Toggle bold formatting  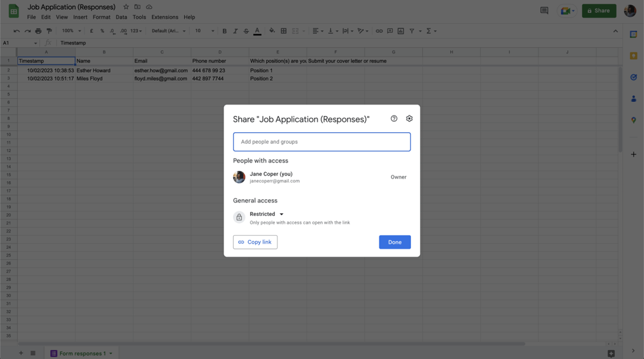click(224, 31)
